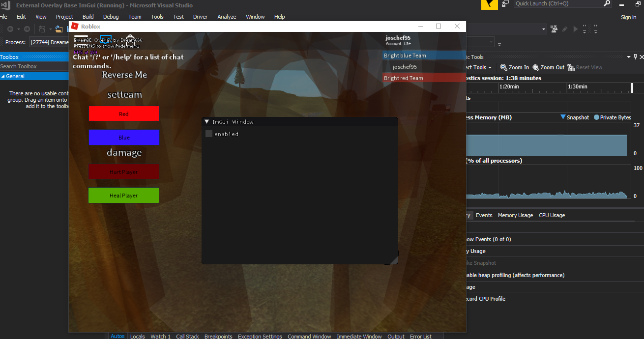Open the send feedback person icon
The width and height of the screenshot is (644, 339).
[506, 4]
